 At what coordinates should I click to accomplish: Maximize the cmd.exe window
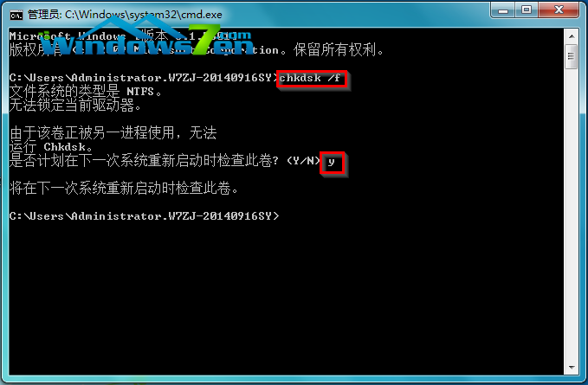tap(527, 10)
